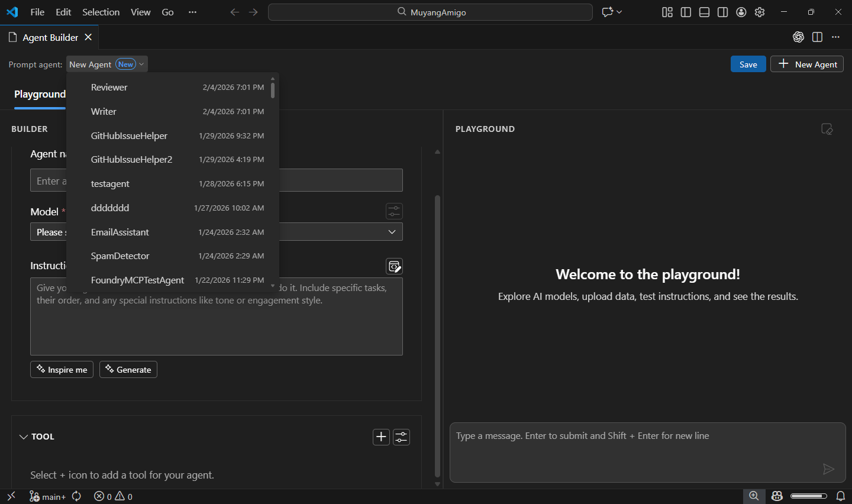This screenshot has height=504, width=852.
Task: Open the Go menu
Action: (x=167, y=12)
